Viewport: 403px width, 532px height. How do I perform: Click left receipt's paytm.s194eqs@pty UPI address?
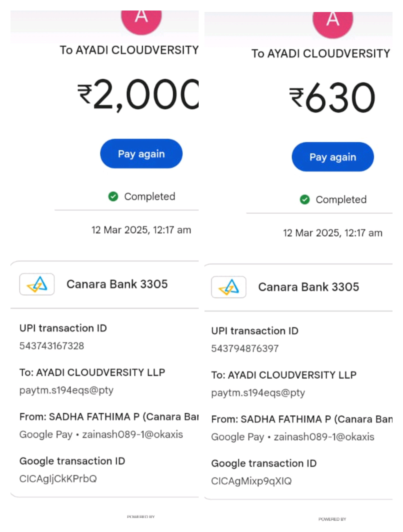66,390
